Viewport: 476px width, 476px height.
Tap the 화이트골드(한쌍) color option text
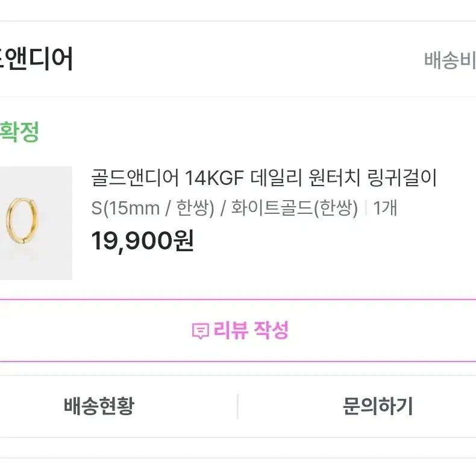[295, 208]
